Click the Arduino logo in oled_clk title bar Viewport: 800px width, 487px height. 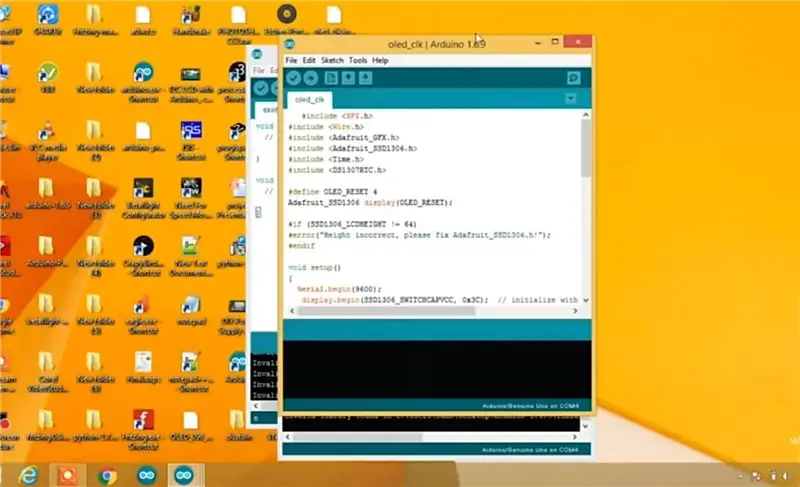click(x=290, y=44)
